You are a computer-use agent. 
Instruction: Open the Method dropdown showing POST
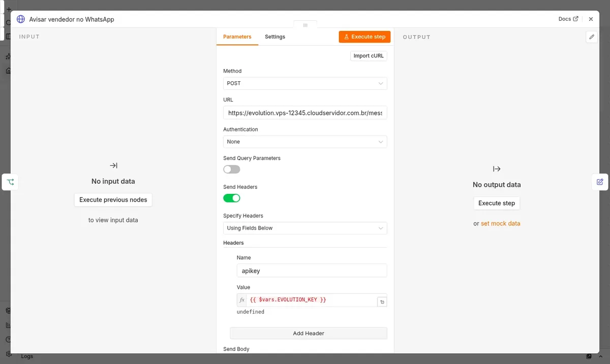[305, 83]
